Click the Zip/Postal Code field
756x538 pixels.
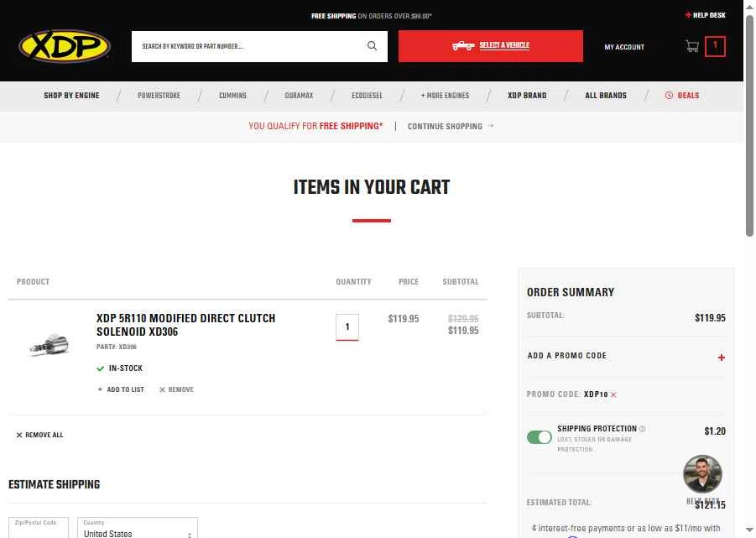pos(39,528)
